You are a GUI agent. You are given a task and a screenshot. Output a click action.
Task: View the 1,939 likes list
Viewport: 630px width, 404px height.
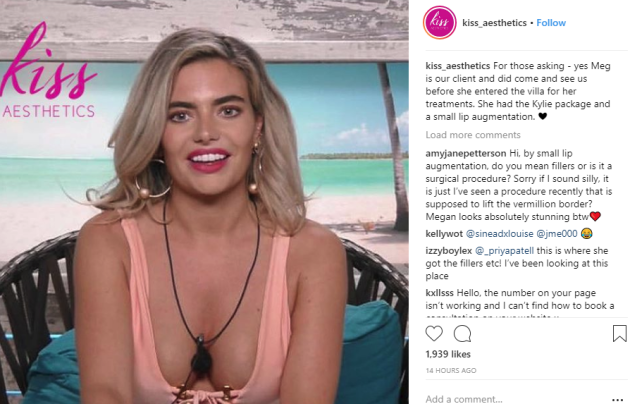click(448, 354)
